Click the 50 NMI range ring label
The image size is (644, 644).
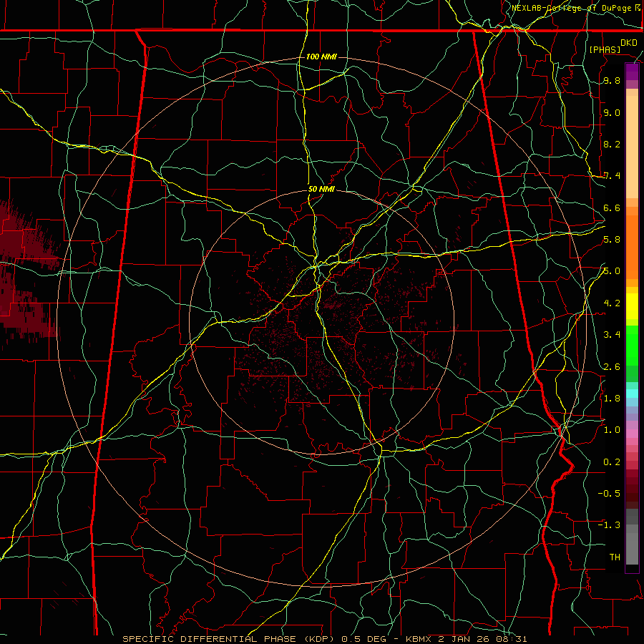[x=321, y=189]
